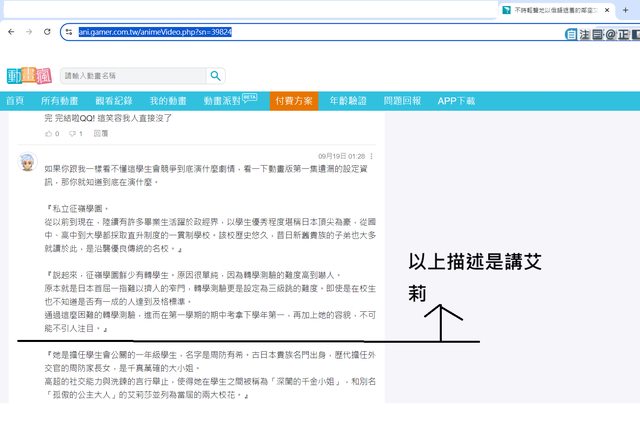Click the site info icon in address bar
This screenshot has height=435, width=640.
(x=69, y=32)
